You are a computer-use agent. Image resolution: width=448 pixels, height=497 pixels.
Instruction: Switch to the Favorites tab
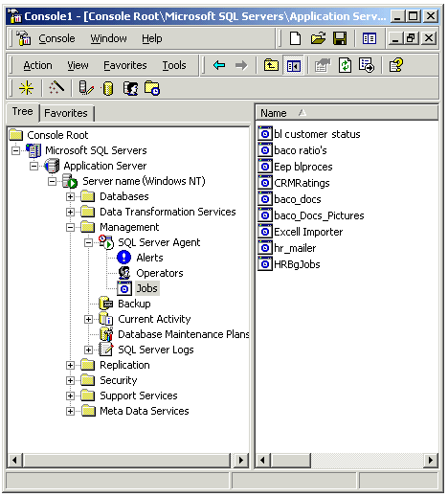(66, 113)
